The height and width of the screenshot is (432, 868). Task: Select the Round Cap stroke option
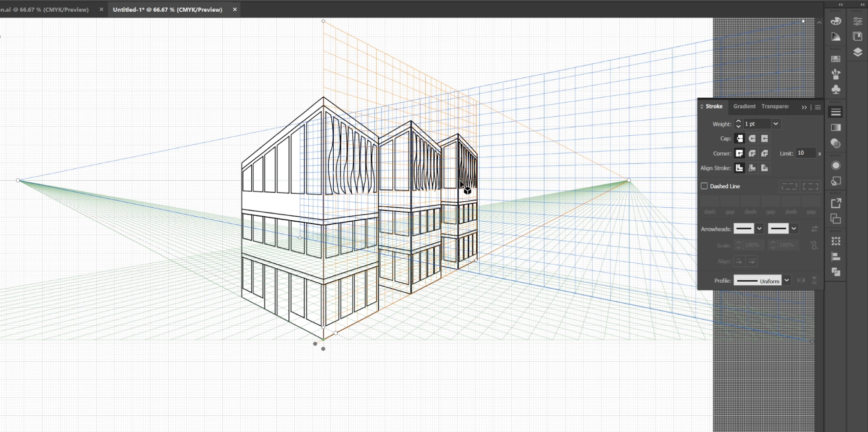coord(752,138)
